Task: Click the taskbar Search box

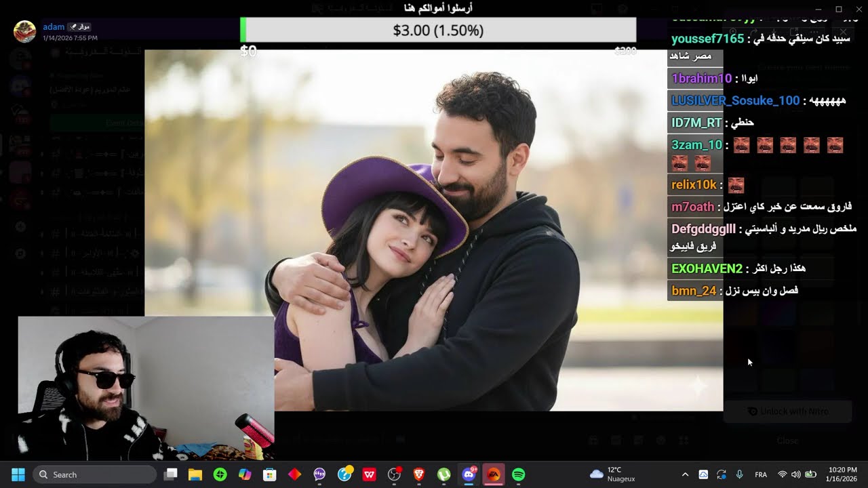Action: pos(94,474)
